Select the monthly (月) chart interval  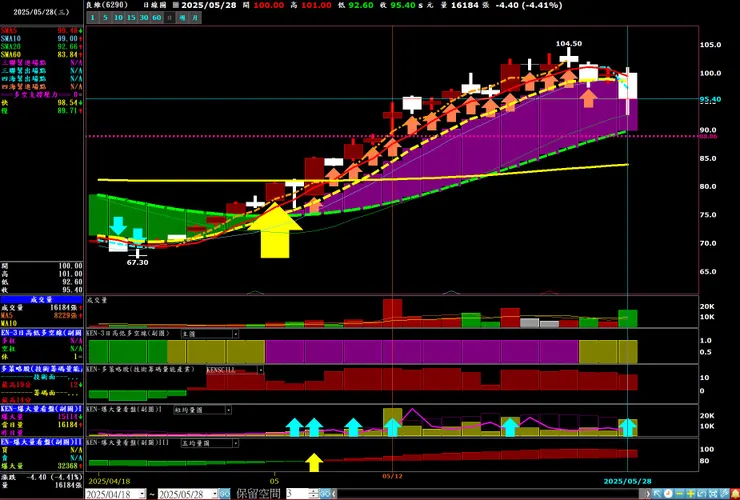[x=194, y=18]
